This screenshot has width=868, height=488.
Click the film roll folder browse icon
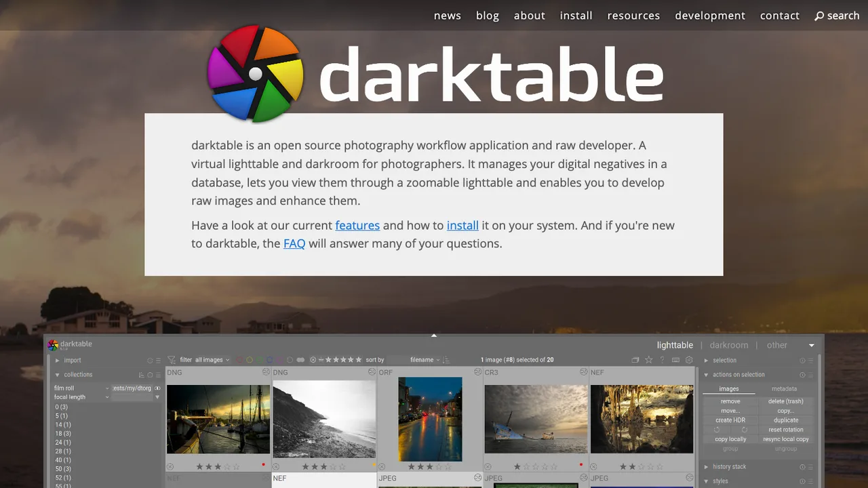[157, 388]
